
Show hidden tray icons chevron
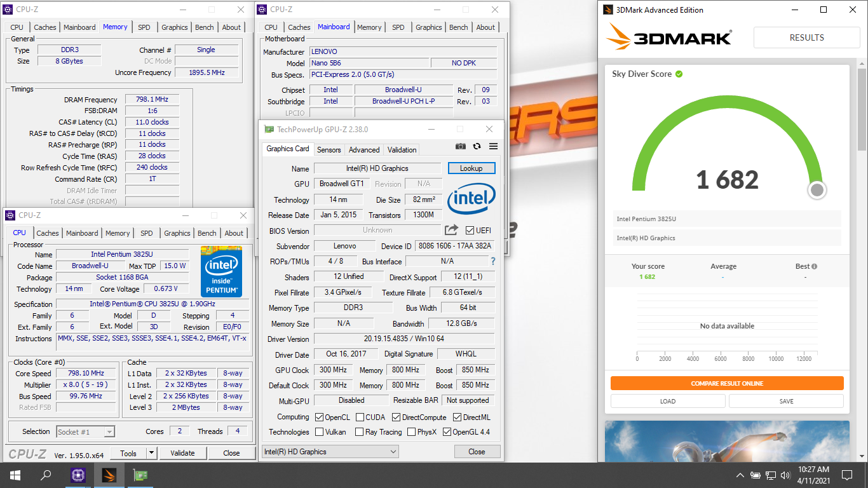click(740, 475)
